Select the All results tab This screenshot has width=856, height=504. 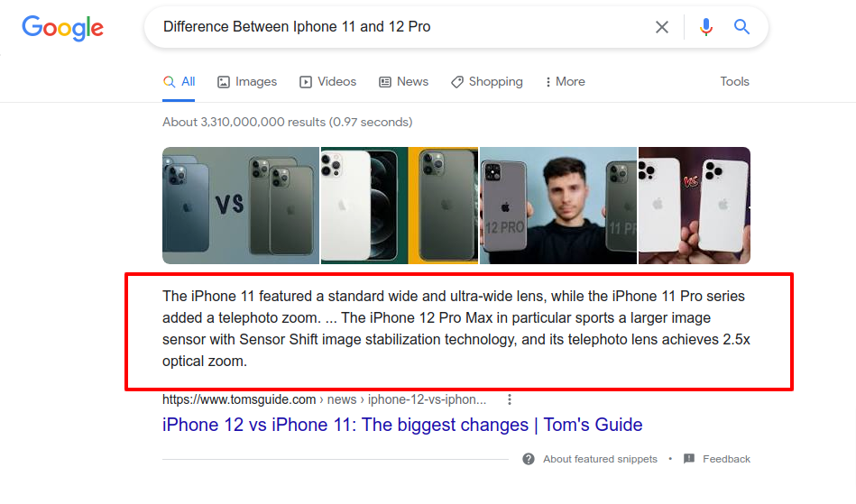179,82
